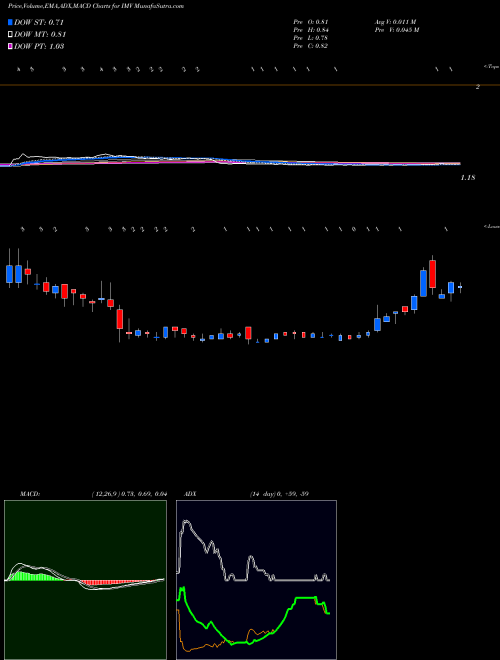Click the 'ADX' panel heading
This screenshot has height=660, width=500.
[x=190, y=494]
